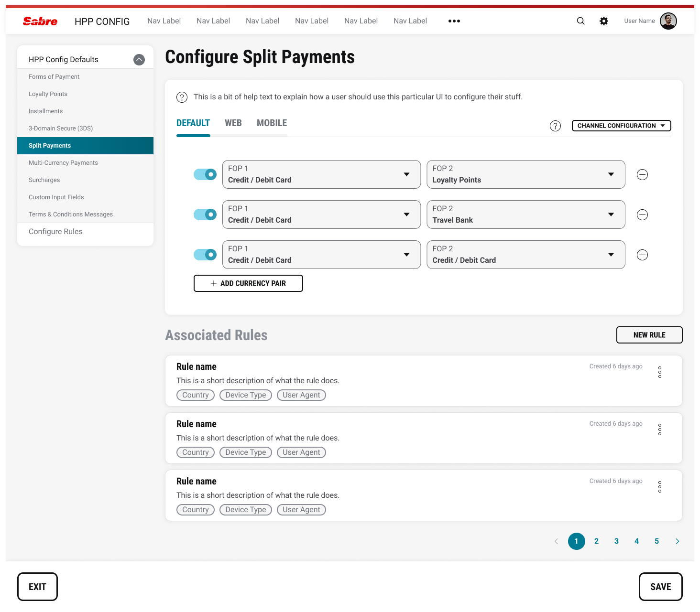Select Split Payments sidebar item
This screenshot has width=700, height=612.
pos(85,146)
